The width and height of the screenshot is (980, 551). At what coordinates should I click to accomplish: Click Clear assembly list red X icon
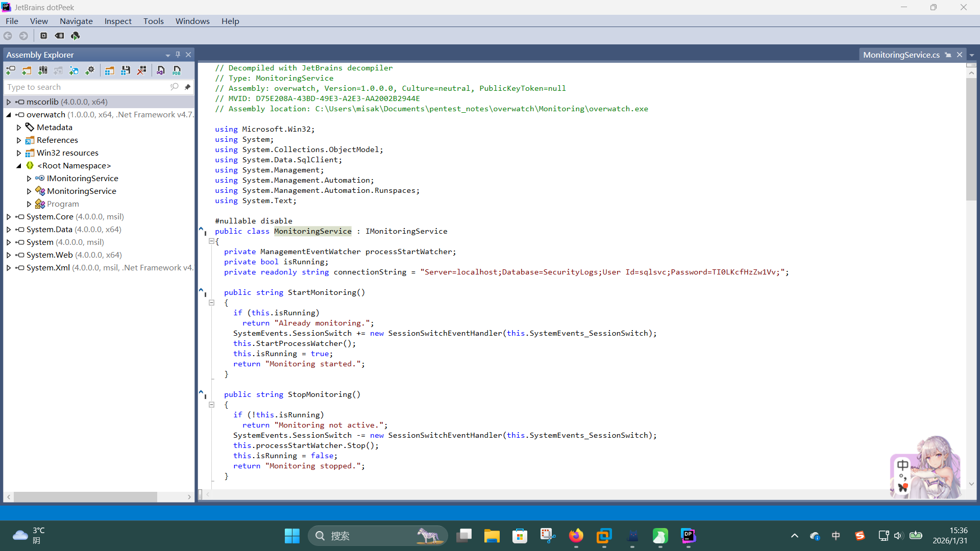tap(141, 70)
